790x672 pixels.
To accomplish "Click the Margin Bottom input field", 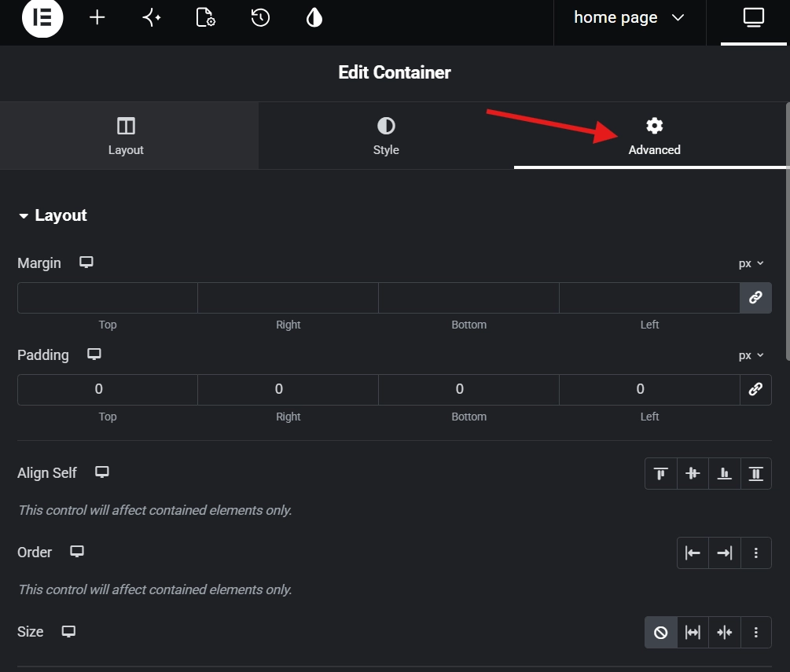I will (468, 298).
